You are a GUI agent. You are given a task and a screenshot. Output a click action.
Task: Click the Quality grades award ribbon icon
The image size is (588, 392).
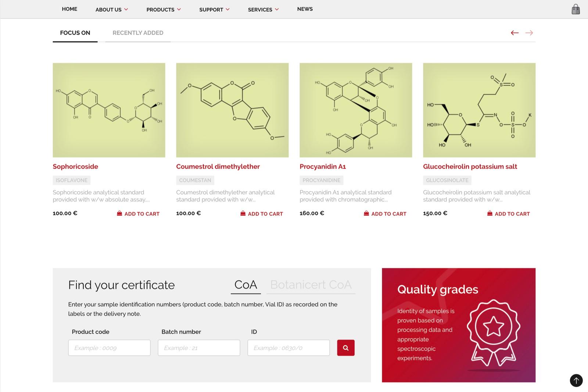click(x=494, y=335)
